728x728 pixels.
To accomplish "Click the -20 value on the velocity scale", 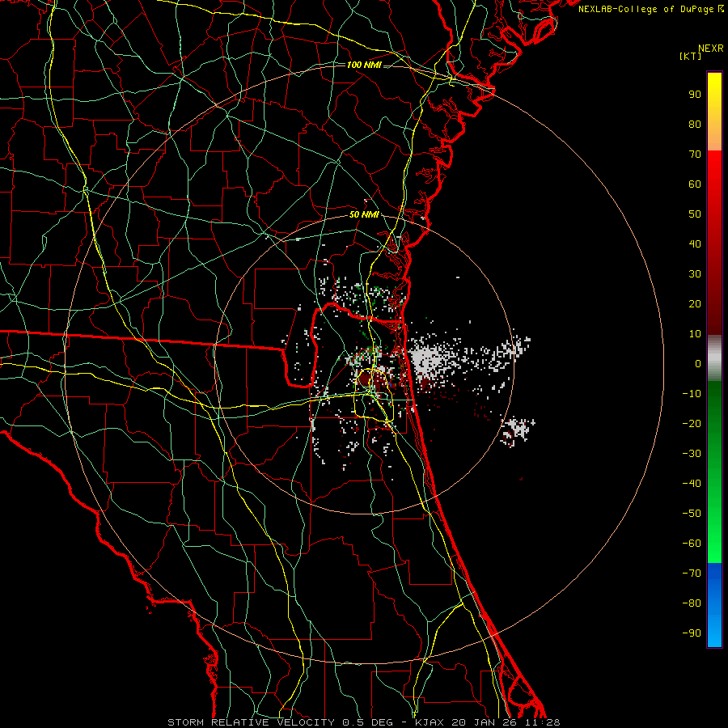I will 692,423.
